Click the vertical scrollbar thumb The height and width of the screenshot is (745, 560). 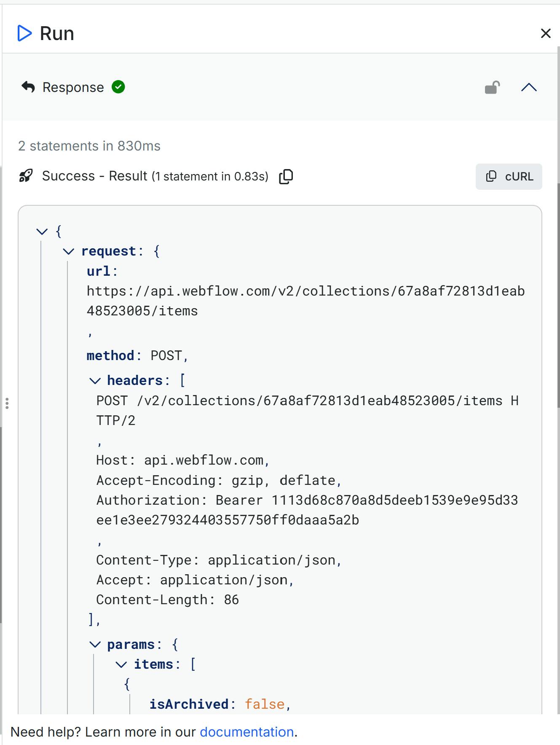(x=558, y=295)
